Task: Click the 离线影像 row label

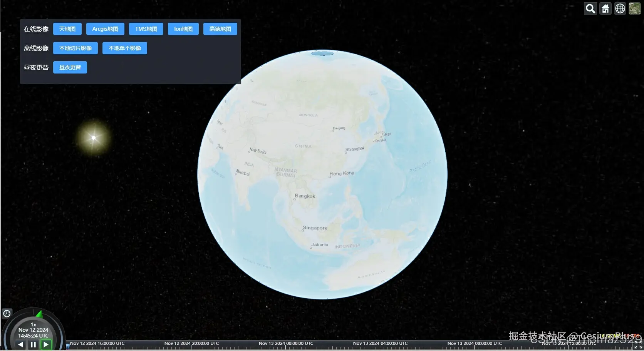Action: [36, 48]
